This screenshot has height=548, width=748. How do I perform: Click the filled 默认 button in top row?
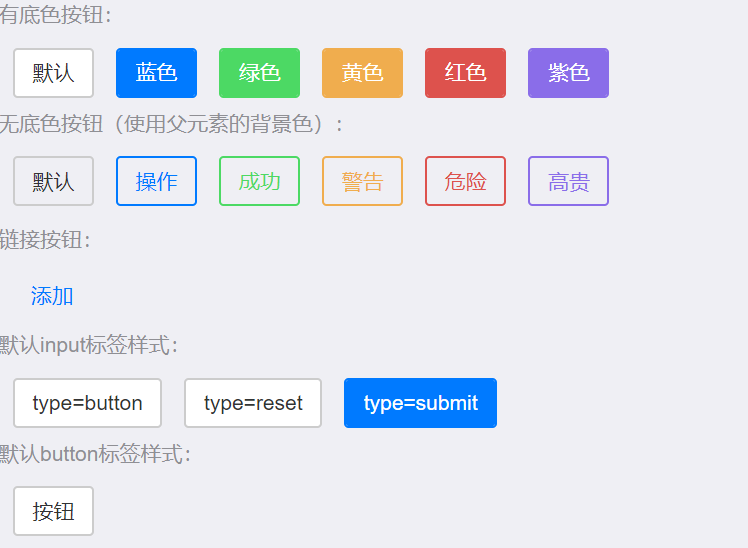tap(53, 73)
